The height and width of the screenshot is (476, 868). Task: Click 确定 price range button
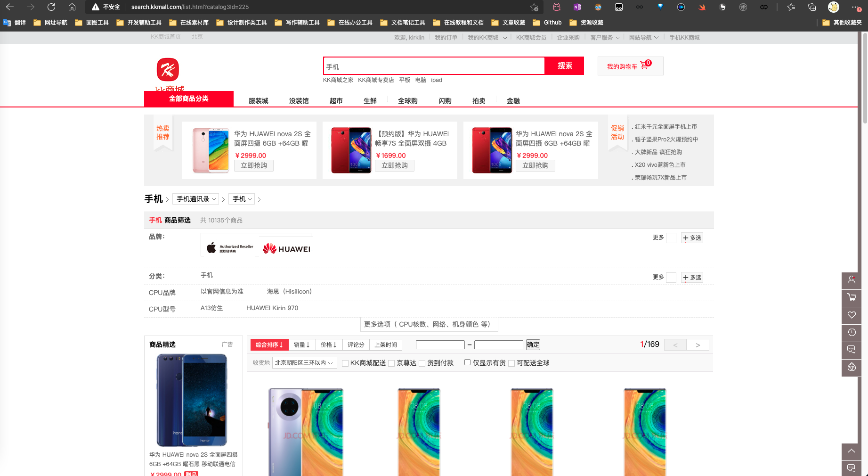coord(533,345)
